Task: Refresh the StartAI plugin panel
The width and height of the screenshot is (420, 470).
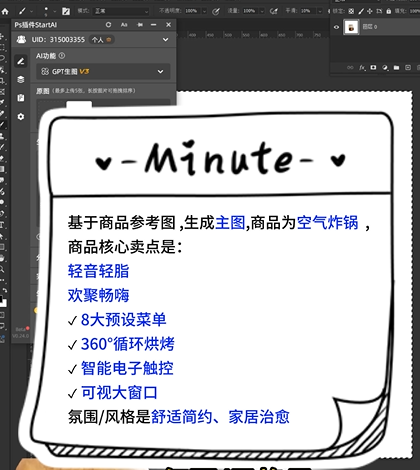Action: coord(108,25)
